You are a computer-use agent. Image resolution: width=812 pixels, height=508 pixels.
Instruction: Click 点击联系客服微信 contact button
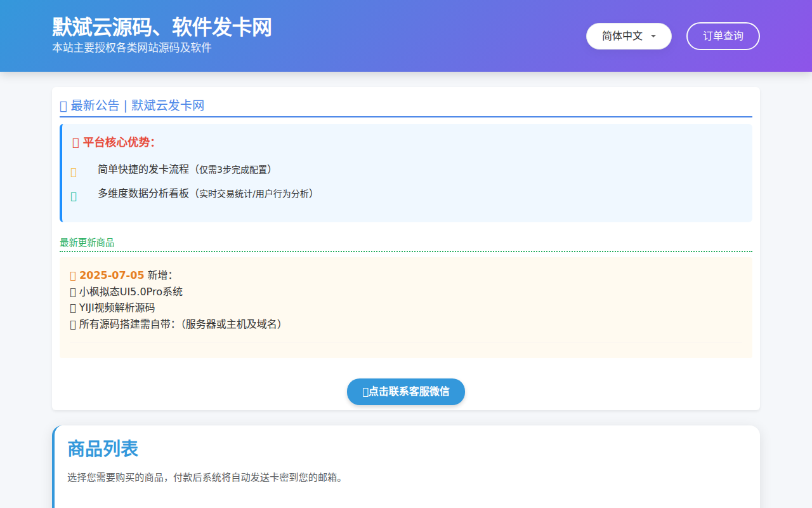pyautogui.click(x=406, y=392)
